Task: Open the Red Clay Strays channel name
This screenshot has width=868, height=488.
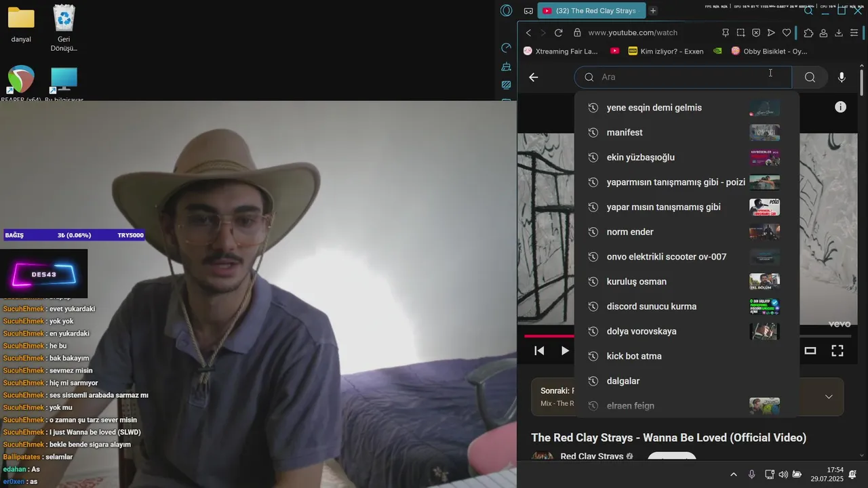Action: point(592,457)
